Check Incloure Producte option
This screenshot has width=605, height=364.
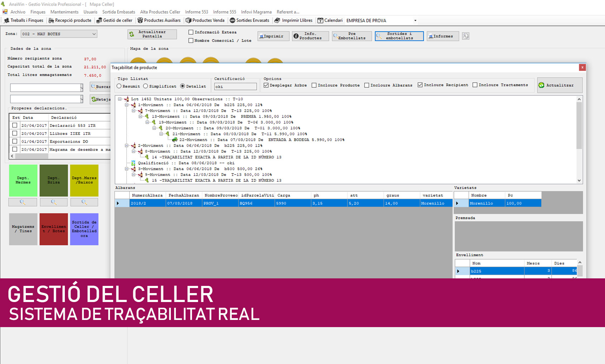click(x=314, y=85)
